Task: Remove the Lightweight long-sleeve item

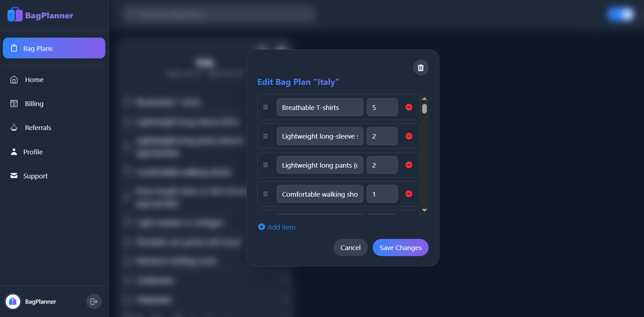Action: [409, 136]
